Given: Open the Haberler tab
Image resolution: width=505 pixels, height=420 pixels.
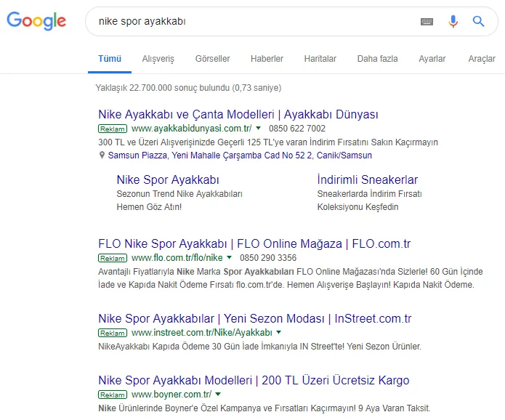Looking at the screenshot, I should (x=267, y=59).
